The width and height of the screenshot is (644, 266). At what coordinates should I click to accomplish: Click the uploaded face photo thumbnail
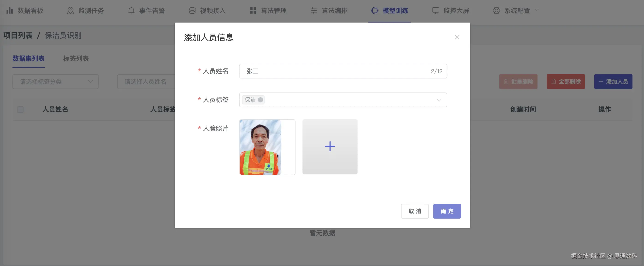pyautogui.click(x=260, y=147)
